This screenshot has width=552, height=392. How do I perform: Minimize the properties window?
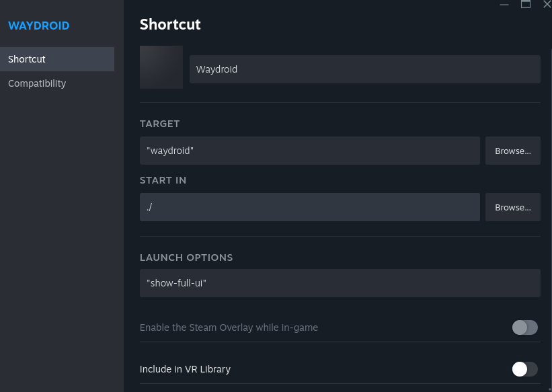(504, 4)
